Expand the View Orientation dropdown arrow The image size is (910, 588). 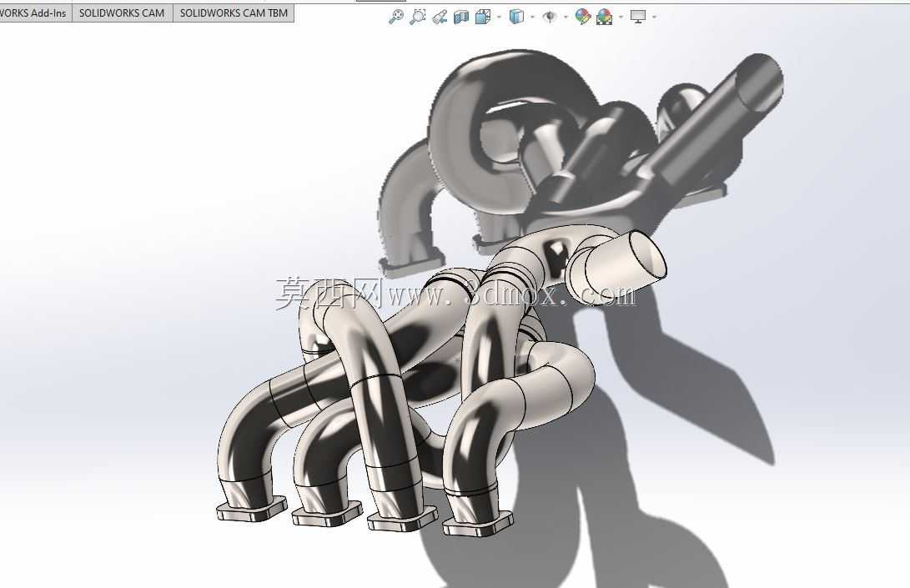(500, 17)
